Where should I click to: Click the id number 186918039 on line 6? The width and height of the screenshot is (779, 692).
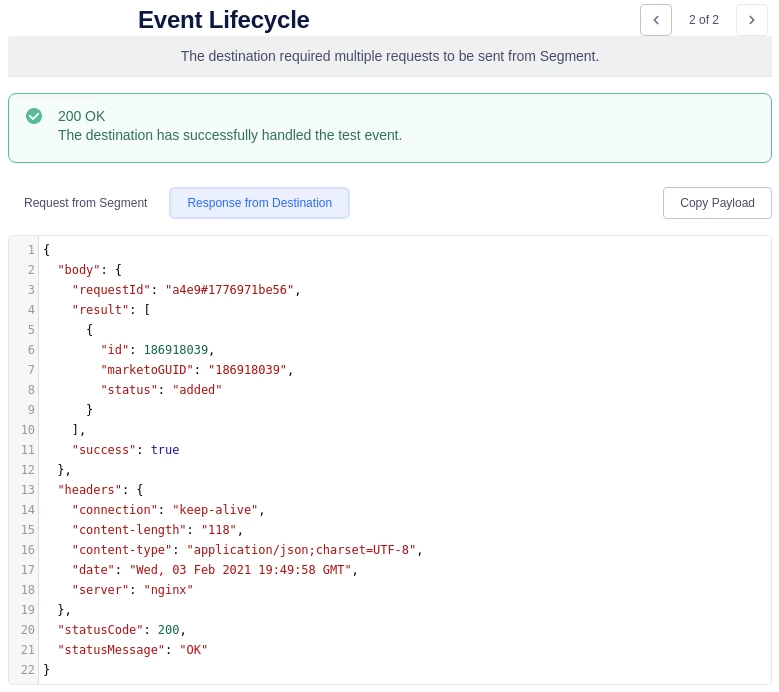(176, 350)
